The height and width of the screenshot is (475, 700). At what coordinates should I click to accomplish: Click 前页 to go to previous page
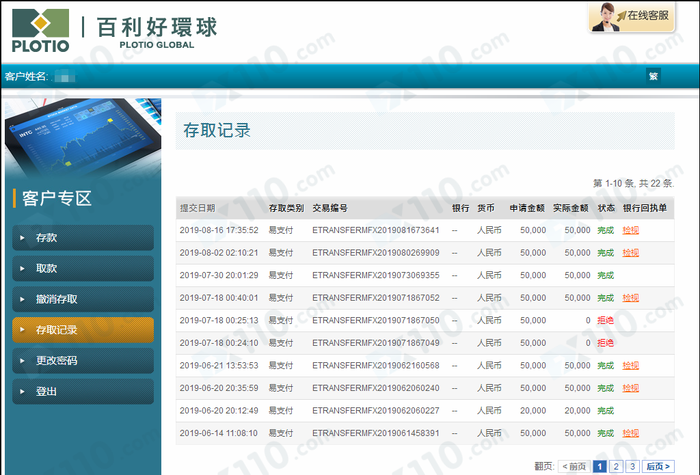(573, 466)
